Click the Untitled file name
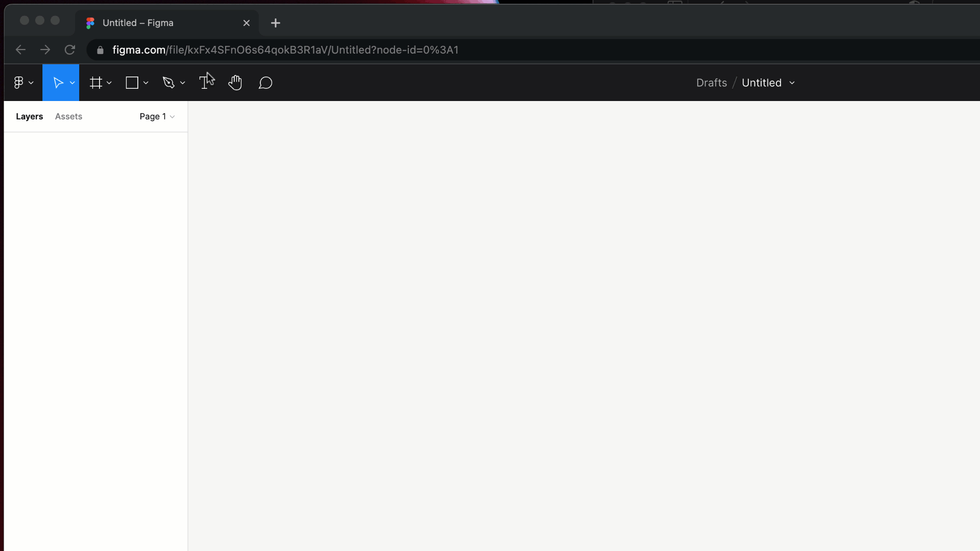Viewport: 980px width, 551px height. click(761, 82)
